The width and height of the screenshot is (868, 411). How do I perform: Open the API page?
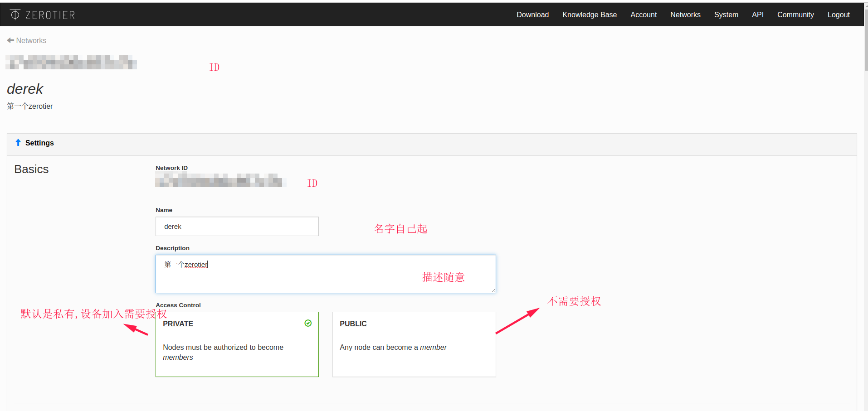coord(757,15)
